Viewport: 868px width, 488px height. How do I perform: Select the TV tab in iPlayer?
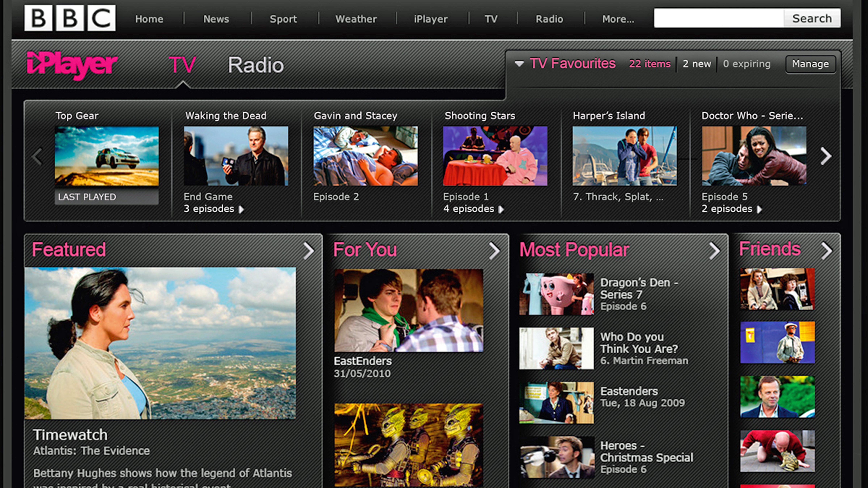tap(182, 65)
